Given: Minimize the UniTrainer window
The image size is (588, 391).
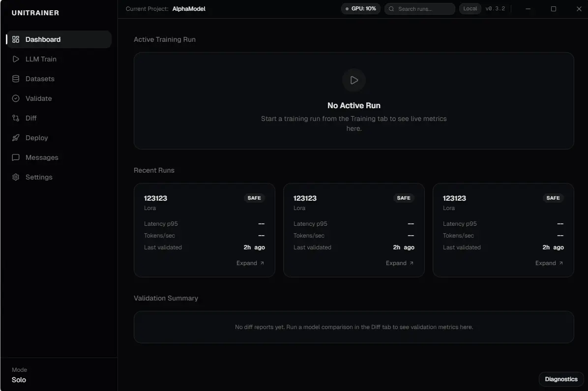Looking at the screenshot, I should tap(528, 9).
